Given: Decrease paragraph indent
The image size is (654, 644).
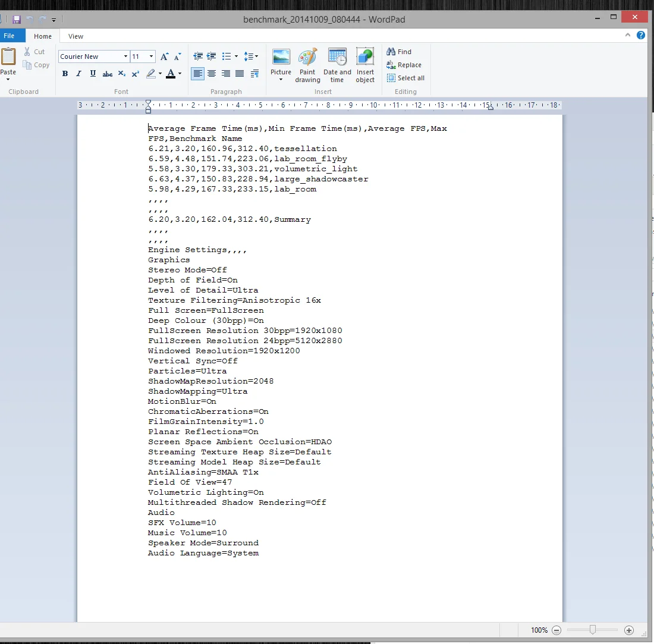Looking at the screenshot, I should (198, 56).
